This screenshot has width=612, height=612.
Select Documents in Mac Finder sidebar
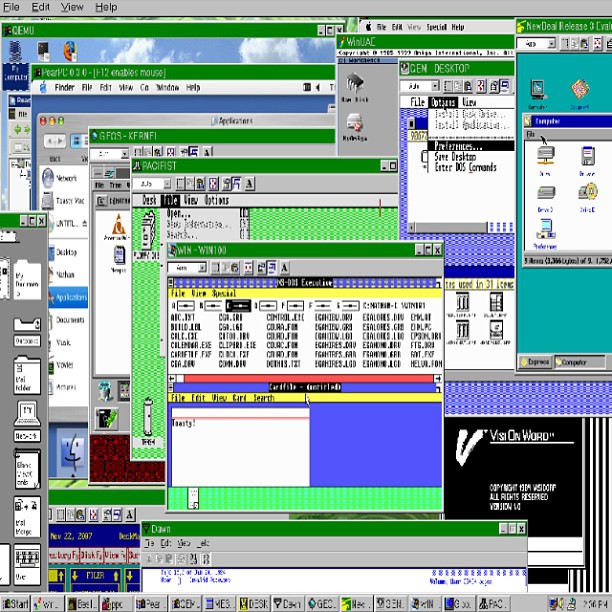click(67, 320)
